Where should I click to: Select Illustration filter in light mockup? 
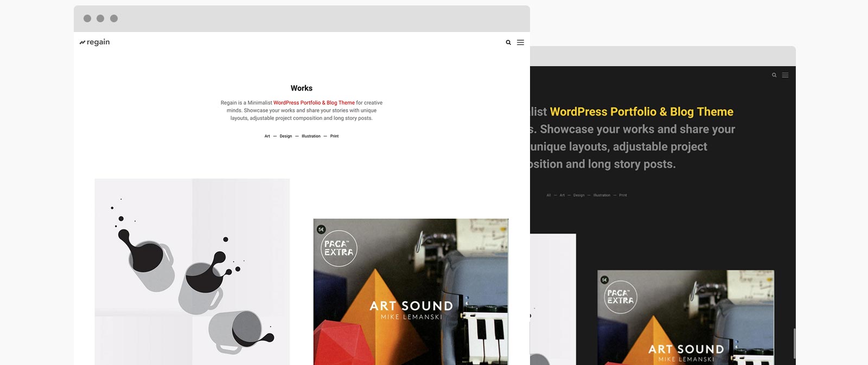pos(311,136)
